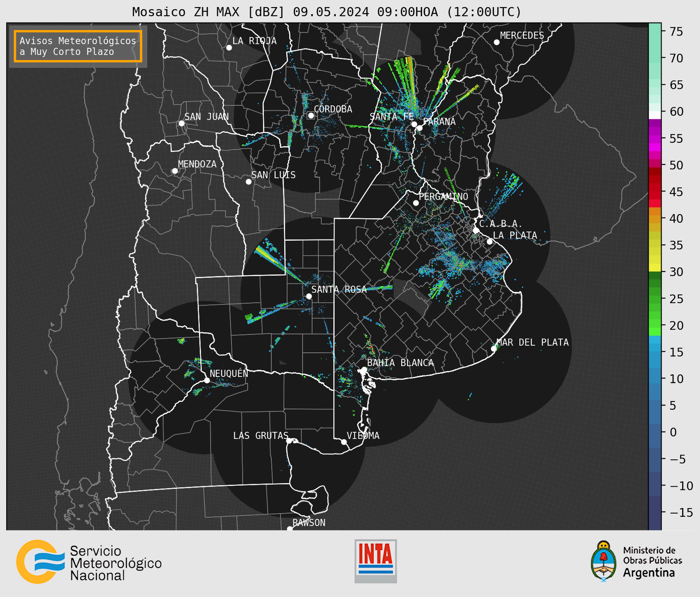Click the SANTA ROSA label
The height and width of the screenshot is (597, 700).
coord(339,289)
